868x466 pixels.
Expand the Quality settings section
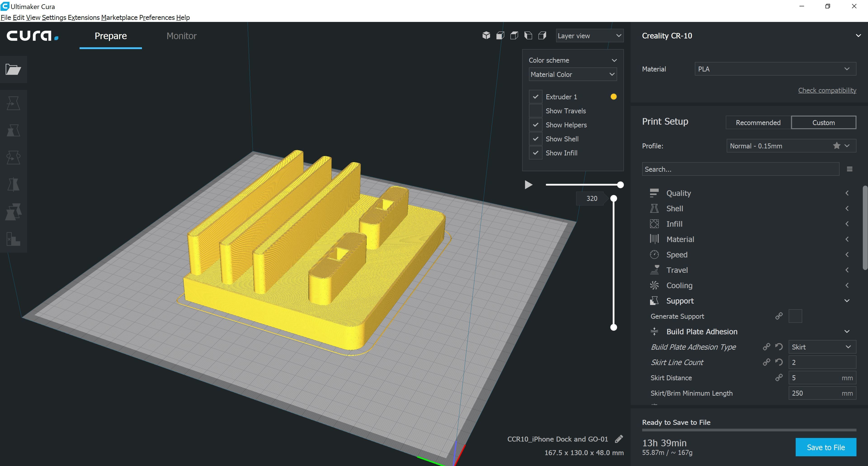pos(678,193)
